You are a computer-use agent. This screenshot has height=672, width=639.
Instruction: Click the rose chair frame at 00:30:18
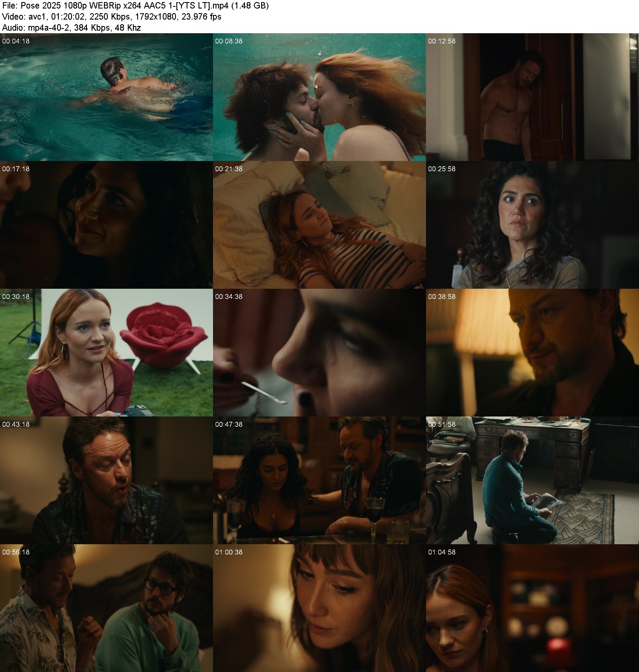point(106,353)
